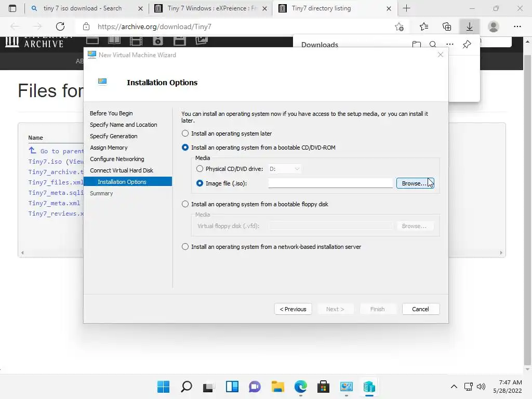
Task: Open the browser profile icon
Action: [x=494, y=26]
